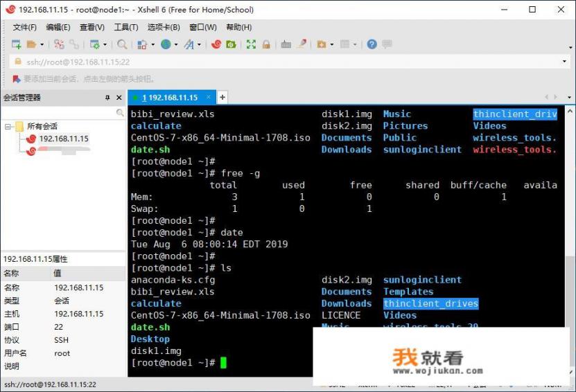
Task: Click the orange folder-plus toolbar icon
Action: click(x=322, y=44)
